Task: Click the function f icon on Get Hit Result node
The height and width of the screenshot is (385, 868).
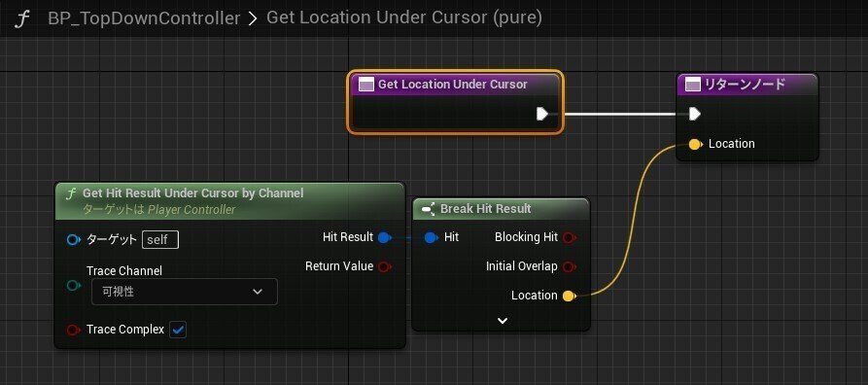Action: tap(71, 193)
